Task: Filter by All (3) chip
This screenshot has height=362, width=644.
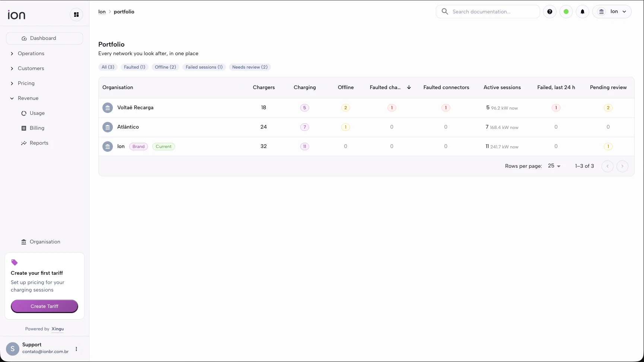Action: click(x=108, y=67)
